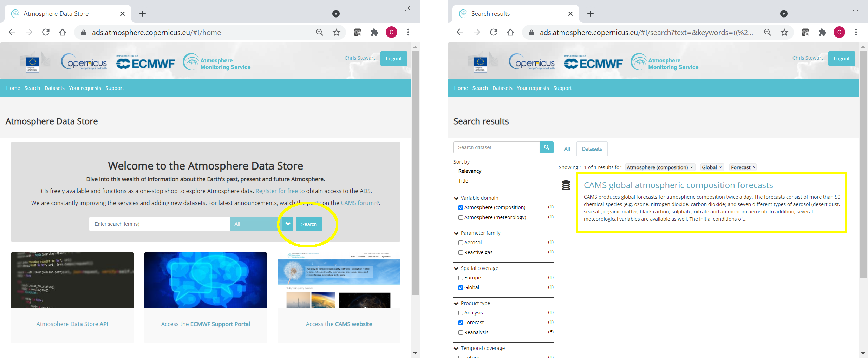Uncheck the Atmosphere (composition) checkbox
The width and height of the screenshot is (868, 358).
click(461, 207)
